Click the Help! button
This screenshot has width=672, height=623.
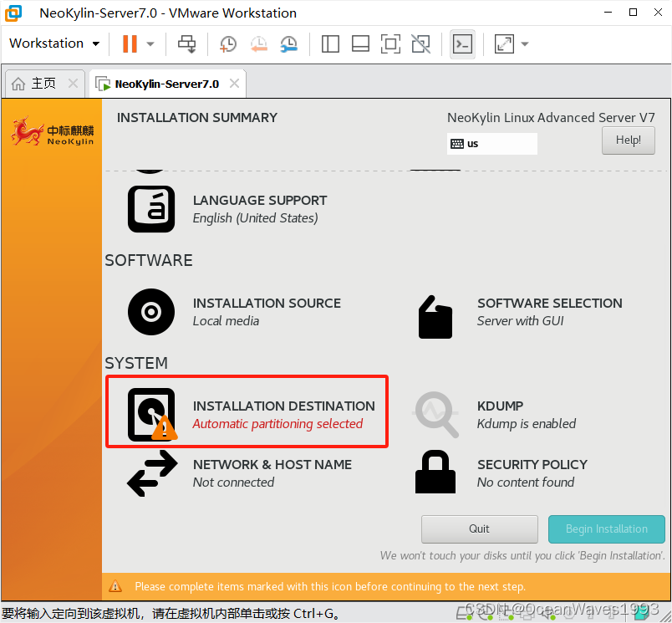pos(628,140)
